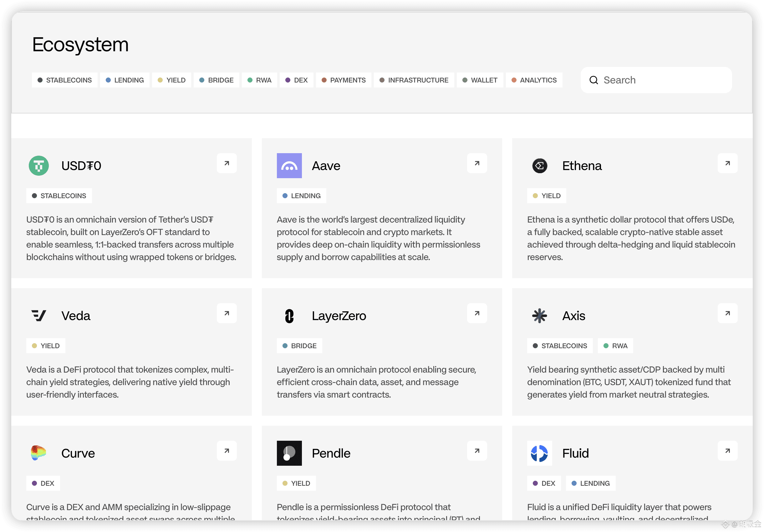Click the LENDING tag on Fluid card
This screenshot has height=532, width=764.
(590, 483)
